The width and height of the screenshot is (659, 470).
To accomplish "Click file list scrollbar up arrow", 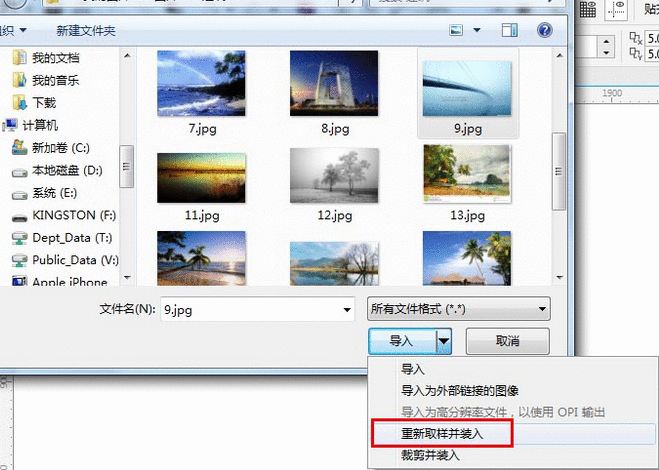I will (559, 55).
